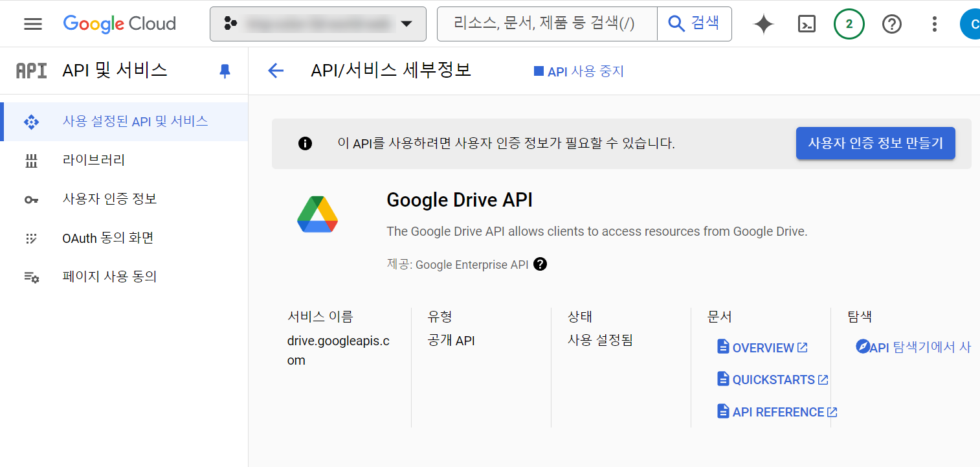The height and width of the screenshot is (467, 980).
Task: Open the notifications badge showing 2
Action: [x=849, y=25]
